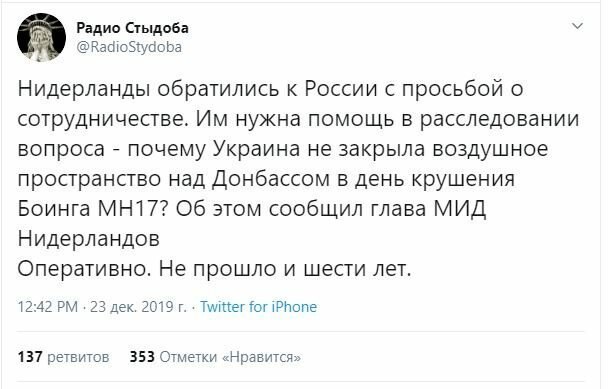Open the Радио Стыдоба profile avatar

(41, 37)
